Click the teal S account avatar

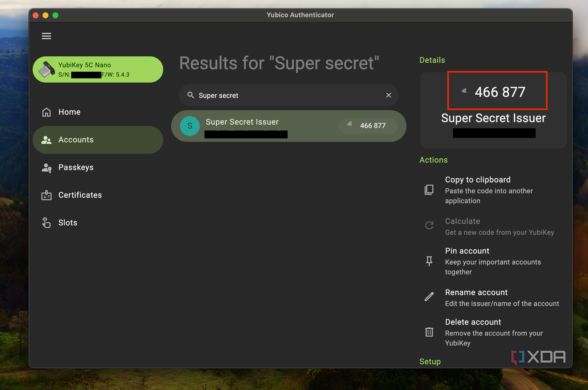pyautogui.click(x=190, y=126)
